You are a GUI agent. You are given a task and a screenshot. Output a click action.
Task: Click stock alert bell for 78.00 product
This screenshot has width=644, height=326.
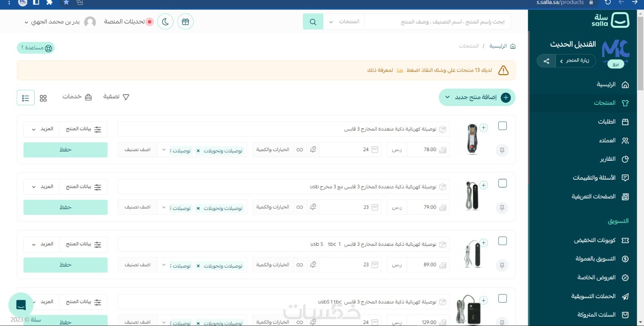[x=313, y=150]
